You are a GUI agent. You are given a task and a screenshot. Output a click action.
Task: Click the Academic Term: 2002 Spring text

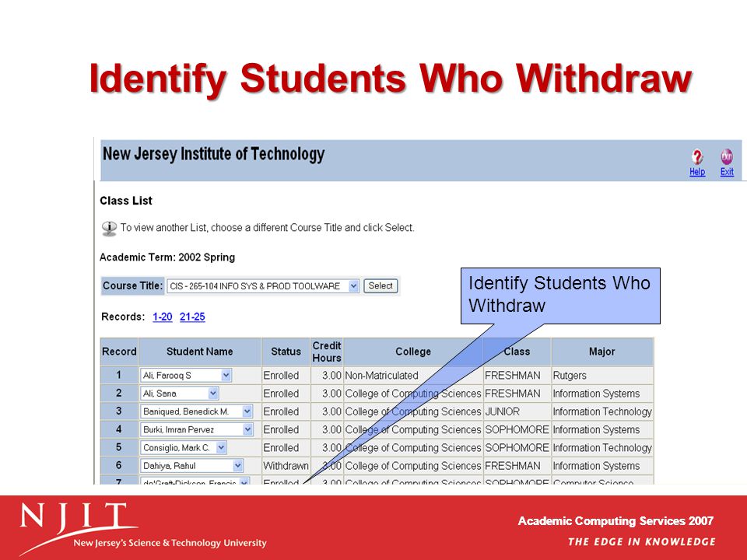click(x=167, y=257)
